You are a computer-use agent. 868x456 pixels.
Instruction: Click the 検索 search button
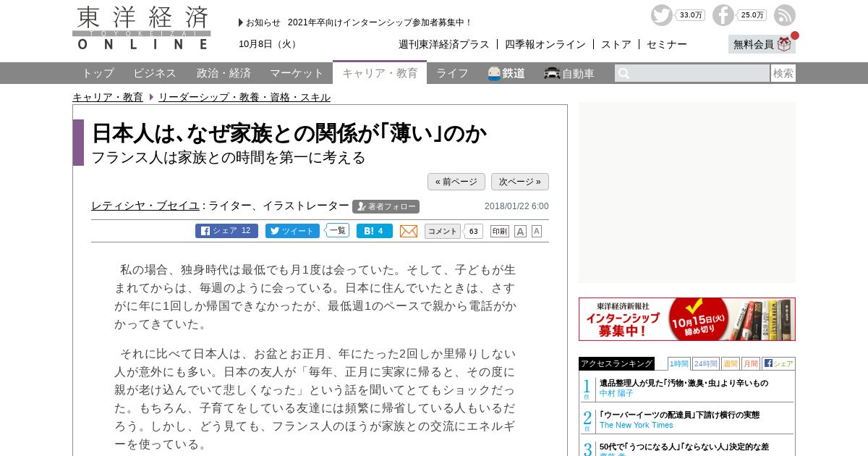[x=783, y=73]
